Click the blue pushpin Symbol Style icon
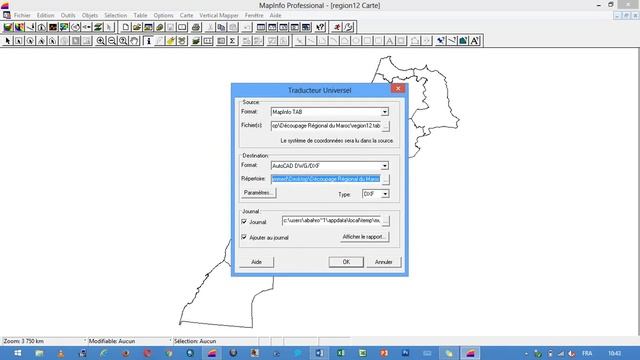The image size is (640, 360). pyautogui.click(x=440, y=41)
